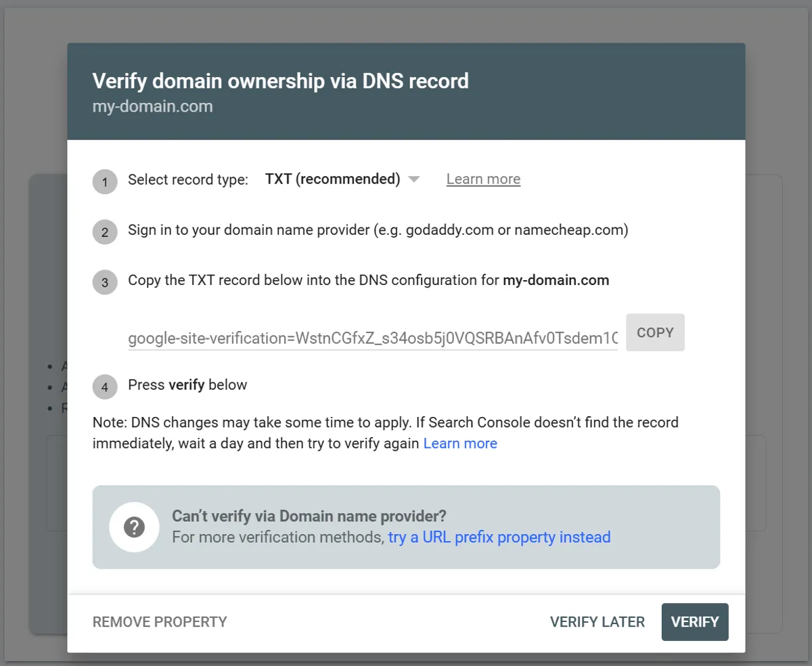Click the dialog title 'Verify domain ownership via DNS record'
This screenshot has height=666, width=812.
(x=280, y=81)
